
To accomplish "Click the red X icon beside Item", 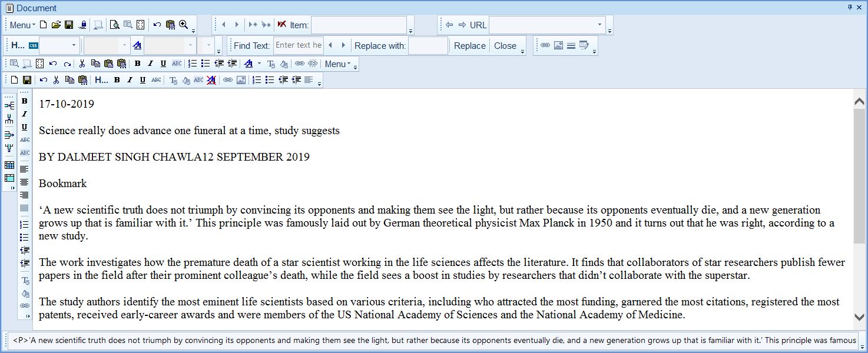I will click(282, 25).
